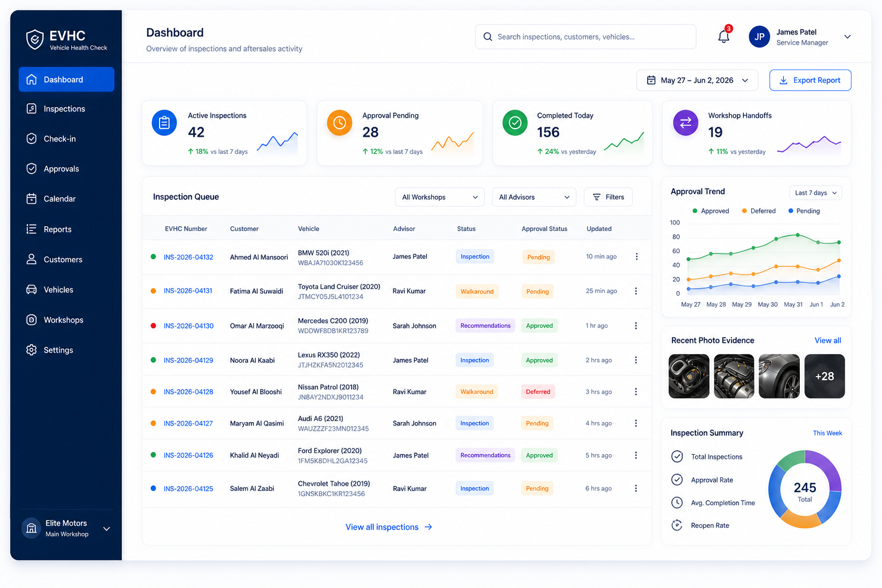
Task: Open Reports from the sidebar
Action: (66, 229)
